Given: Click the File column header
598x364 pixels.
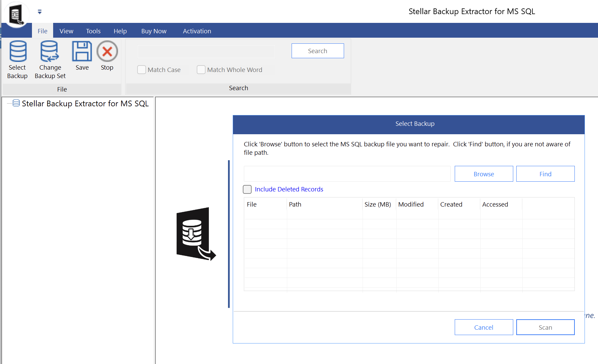Looking at the screenshot, I should [265, 204].
